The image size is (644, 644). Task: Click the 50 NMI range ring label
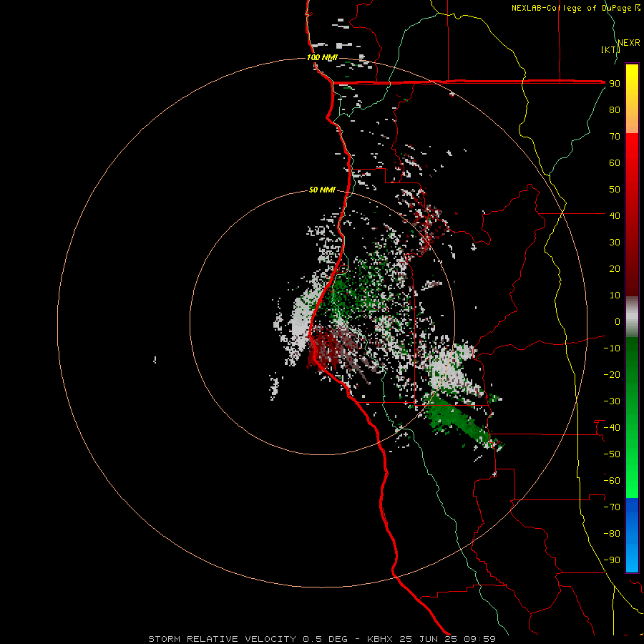[x=322, y=190]
